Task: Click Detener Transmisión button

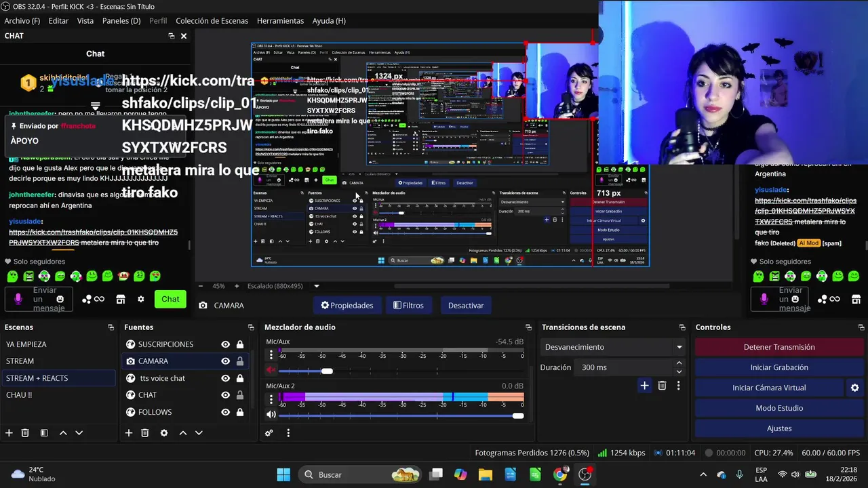Action: tap(779, 347)
